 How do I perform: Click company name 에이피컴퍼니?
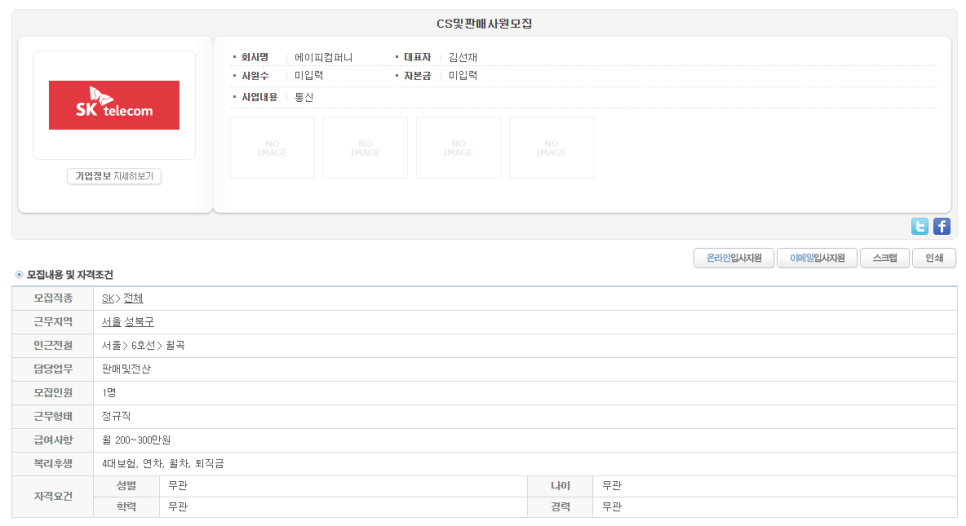click(323, 57)
